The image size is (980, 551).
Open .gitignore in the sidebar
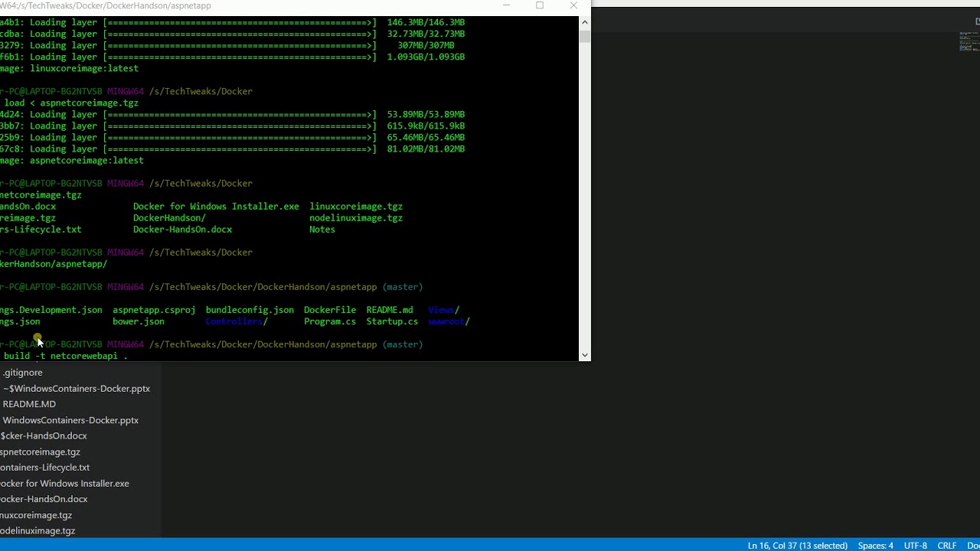pyautogui.click(x=23, y=373)
